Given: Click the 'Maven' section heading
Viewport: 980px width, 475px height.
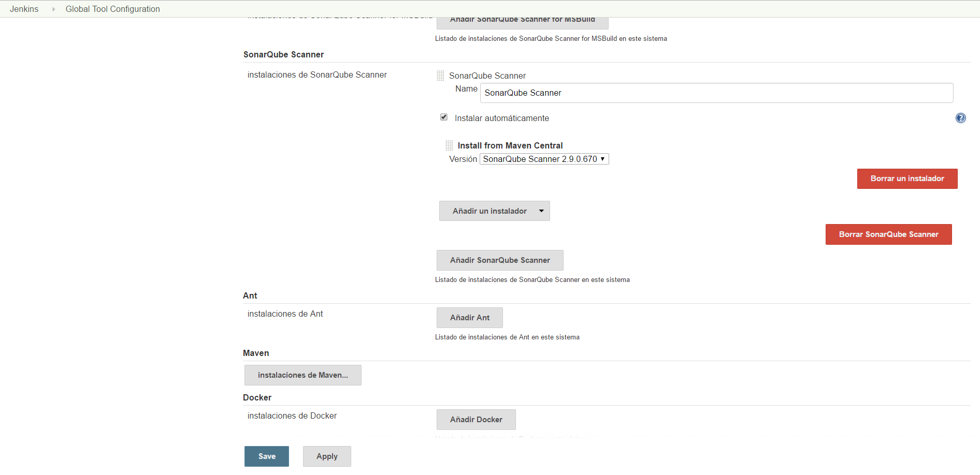Looking at the screenshot, I should pos(256,353).
